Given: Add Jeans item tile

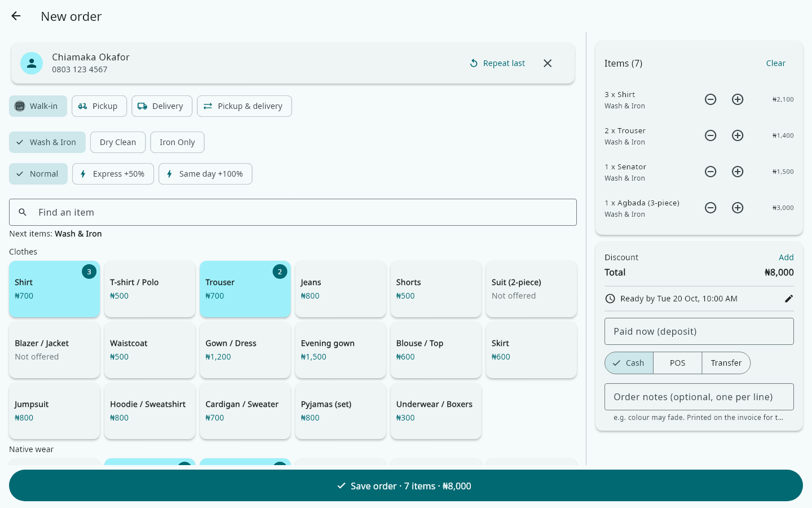Looking at the screenshot, I should tap(341, 289).
